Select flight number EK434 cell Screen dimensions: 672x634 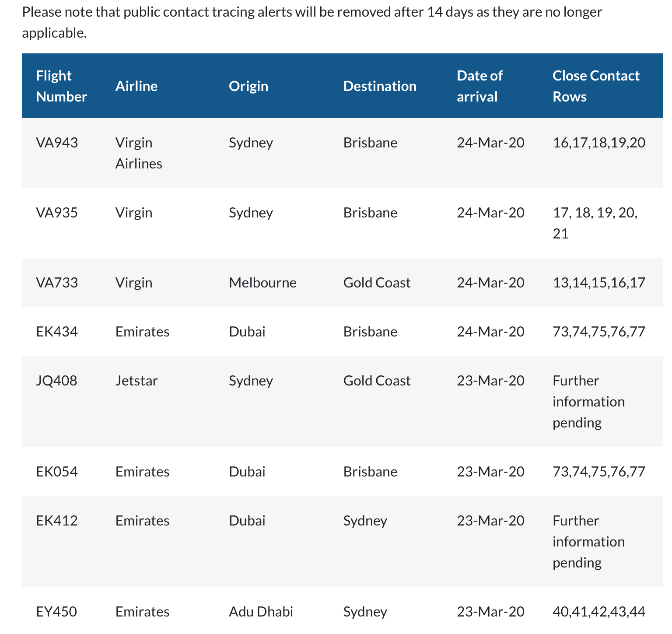(x=57, y=332)
